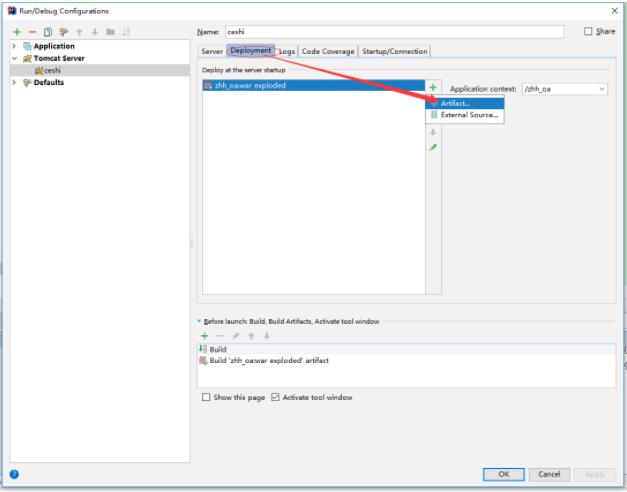Switch to the Logs tab
627x492 pixels.
[287, 52]
